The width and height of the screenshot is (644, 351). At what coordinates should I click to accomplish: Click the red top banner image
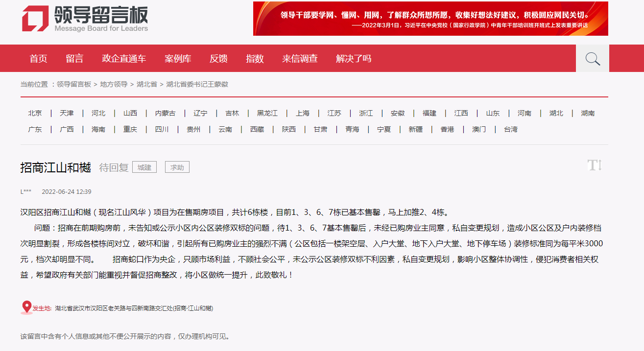[430, 19]
